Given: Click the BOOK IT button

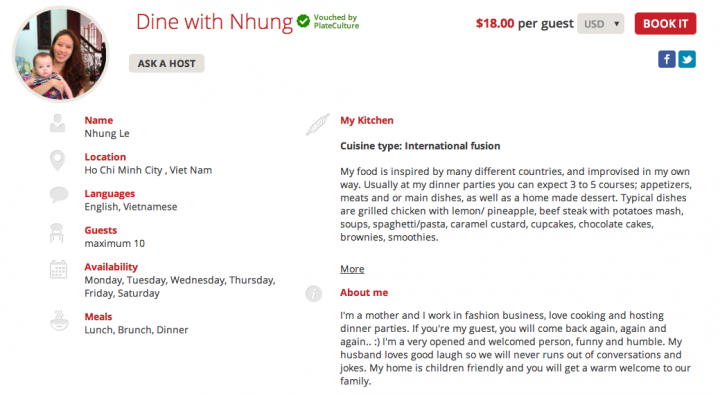Looking at the screenshot, I should point(665,24).
